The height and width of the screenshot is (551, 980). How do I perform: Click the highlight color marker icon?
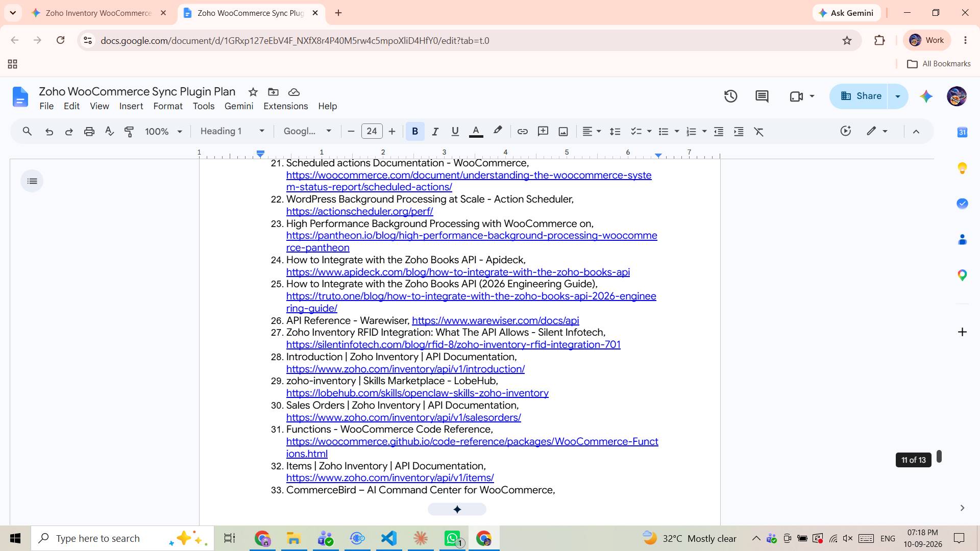click(x=497, y=131)
